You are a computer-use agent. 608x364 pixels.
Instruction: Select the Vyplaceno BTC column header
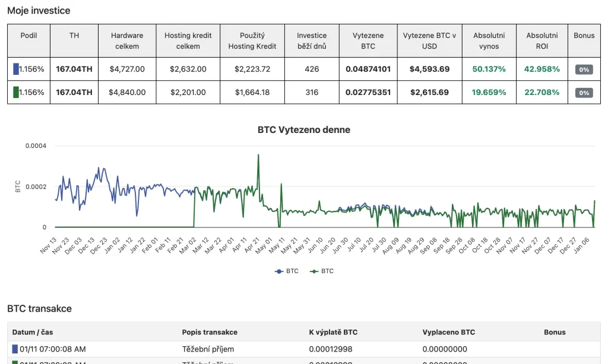(449, 332)
